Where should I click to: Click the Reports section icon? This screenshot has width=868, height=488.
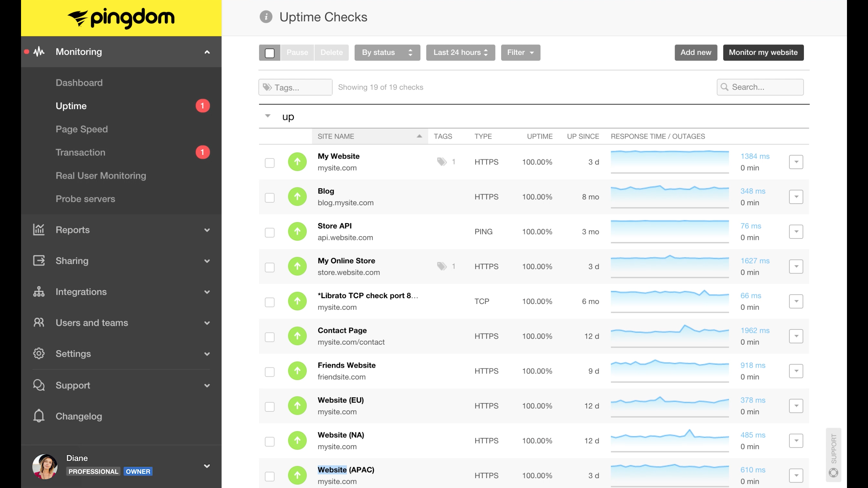38,229
